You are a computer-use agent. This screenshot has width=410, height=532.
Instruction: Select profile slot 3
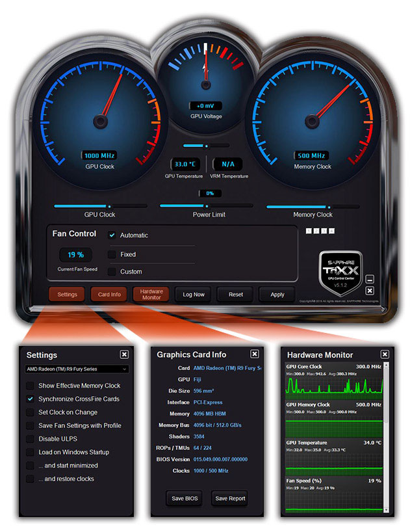pyautogui.click(x=324, y=230)
